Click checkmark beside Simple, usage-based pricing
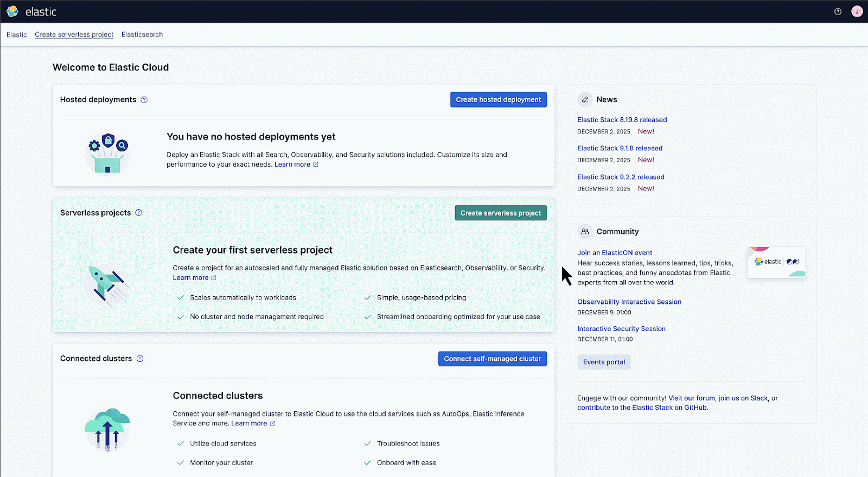868x477 pixels. [367, 298]
